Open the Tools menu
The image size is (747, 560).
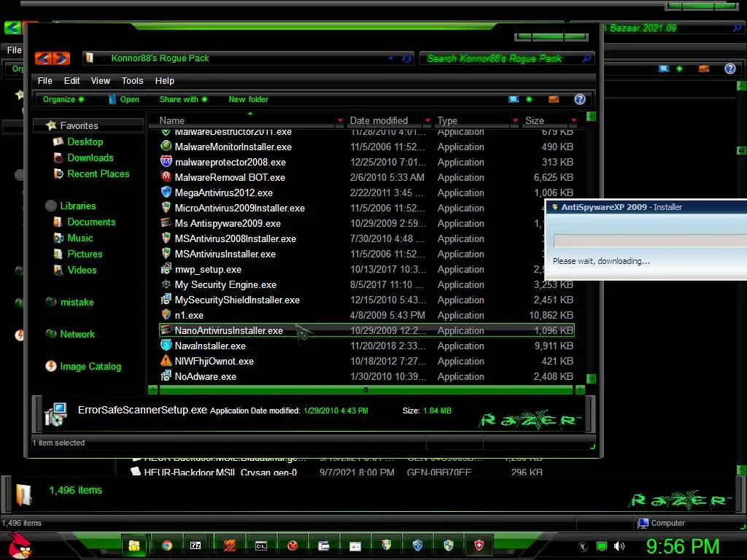(x=133, y=80)
